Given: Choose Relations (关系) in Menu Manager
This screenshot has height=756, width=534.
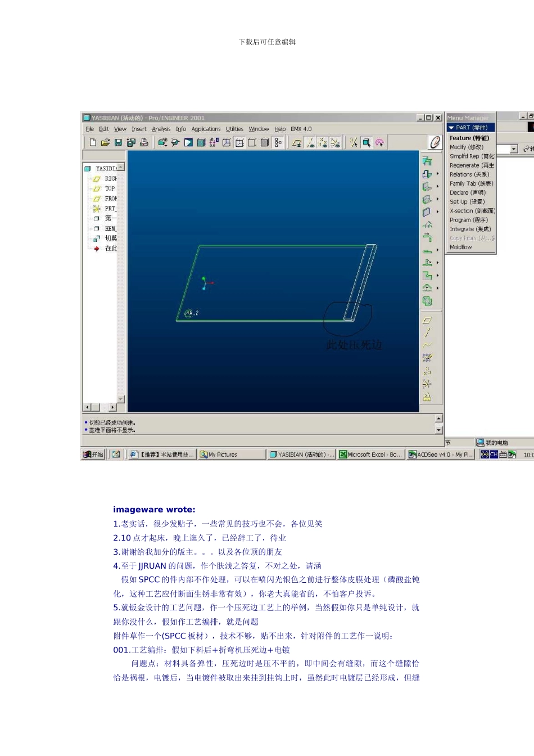Looking at the screenshot, I should coord(469,174).
